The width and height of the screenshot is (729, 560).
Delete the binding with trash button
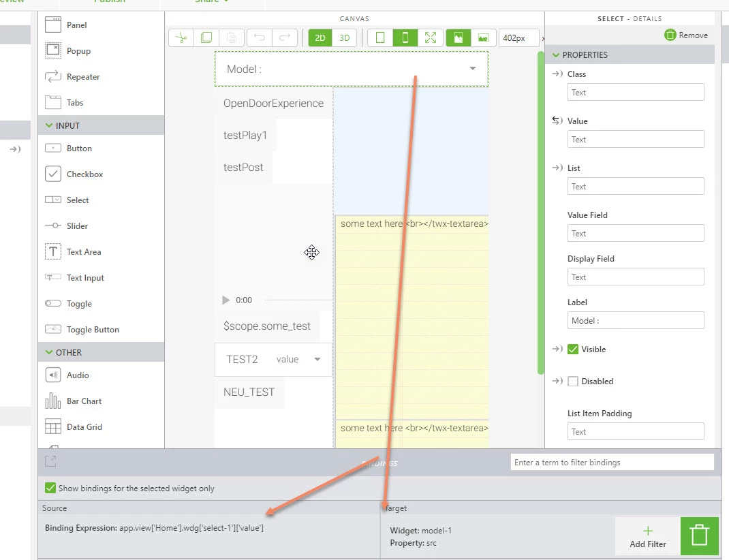tap(699, 536)
